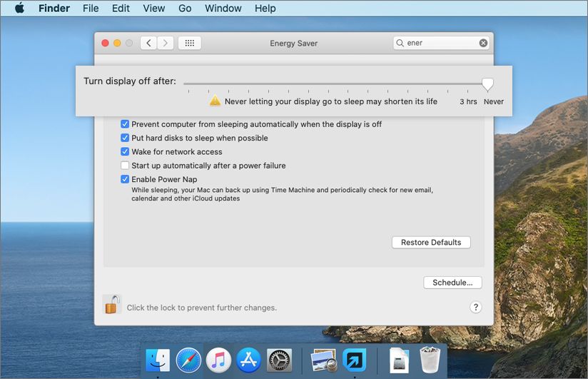Click the Show All grid icon
The width and height of the screenshot is (588, 379).
189,43
